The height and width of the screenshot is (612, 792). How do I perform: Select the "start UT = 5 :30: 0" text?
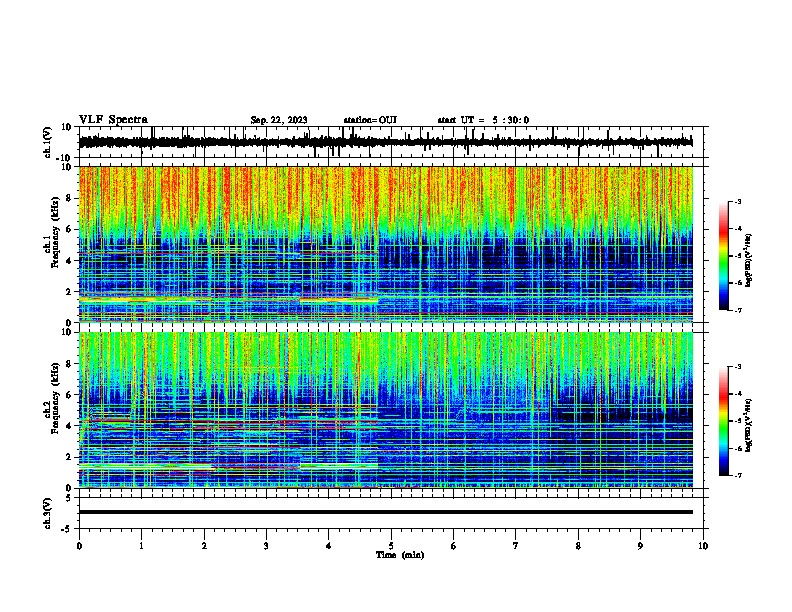click(483, 120)
